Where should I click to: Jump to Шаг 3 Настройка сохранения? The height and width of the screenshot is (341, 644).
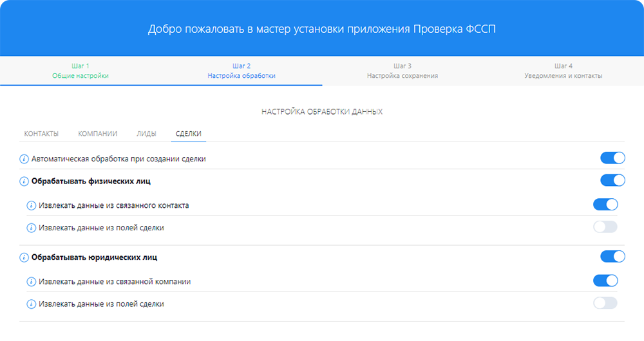coord(402,71)
